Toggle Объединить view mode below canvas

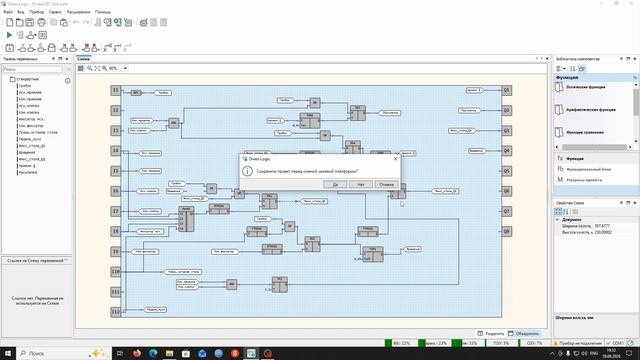coord(523,333)
